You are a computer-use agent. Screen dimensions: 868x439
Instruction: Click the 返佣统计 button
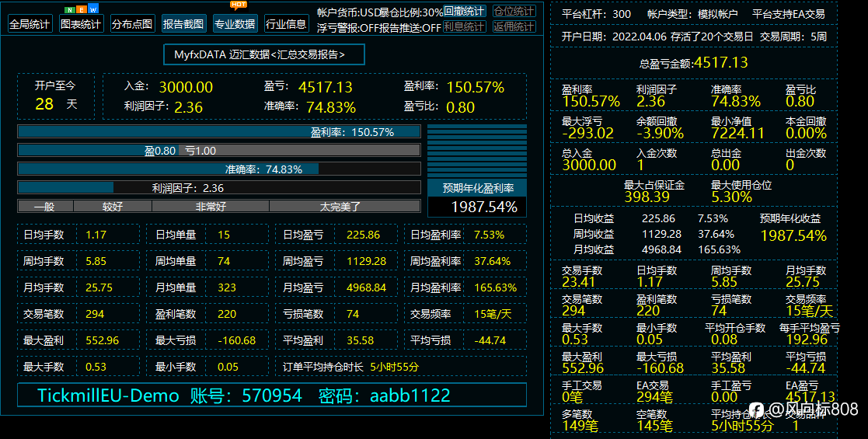coord(514,26)
